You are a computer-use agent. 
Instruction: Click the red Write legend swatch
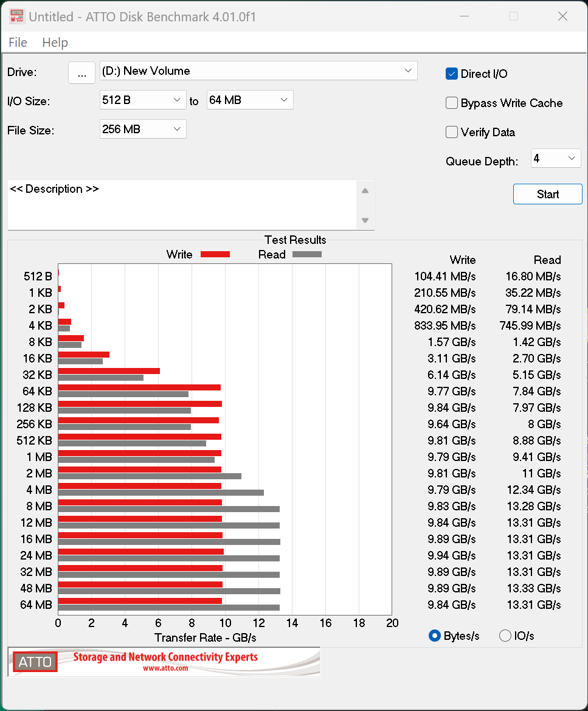[x=215, y=254]
